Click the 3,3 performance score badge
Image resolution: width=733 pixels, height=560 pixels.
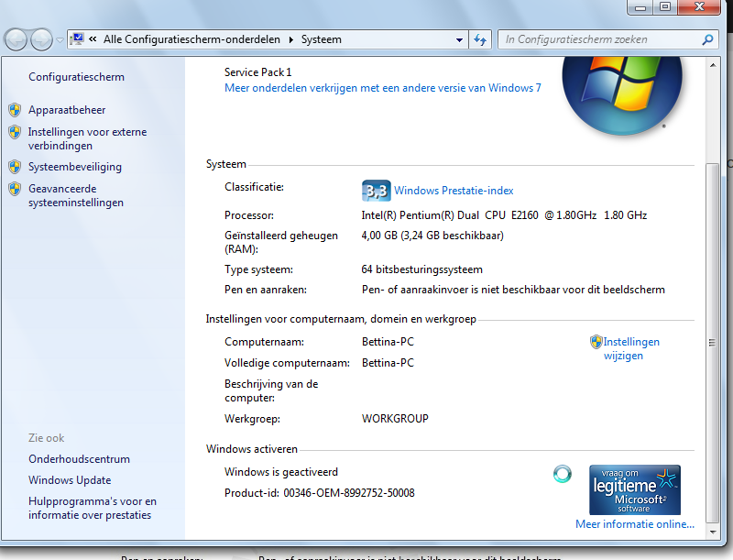(x=377, y=191)
